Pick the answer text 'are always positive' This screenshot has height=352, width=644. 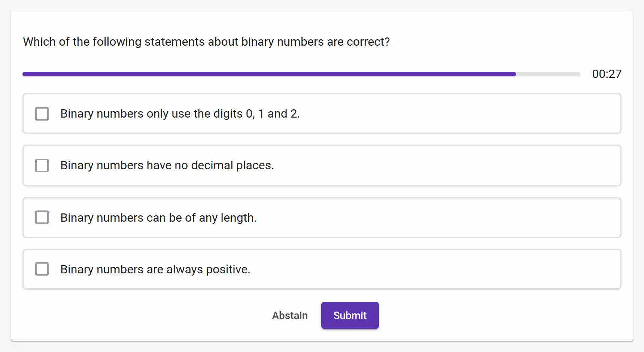[x=155, y=269]
